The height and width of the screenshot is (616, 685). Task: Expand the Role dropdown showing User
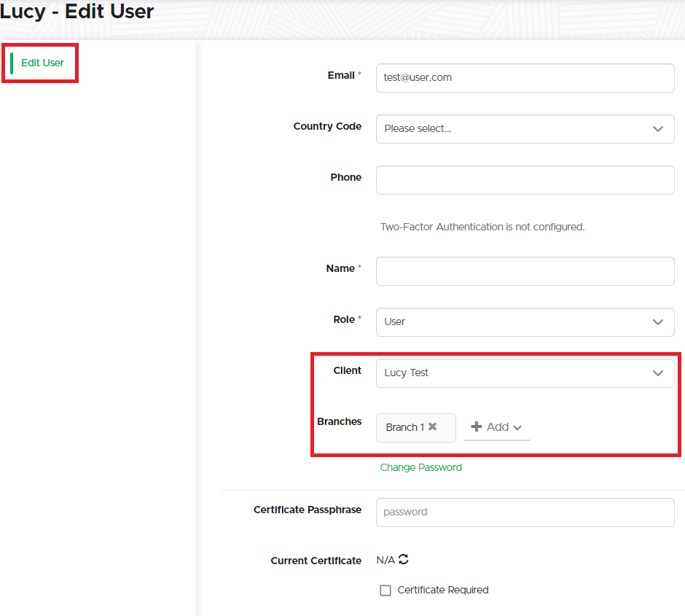coord(510,322)
